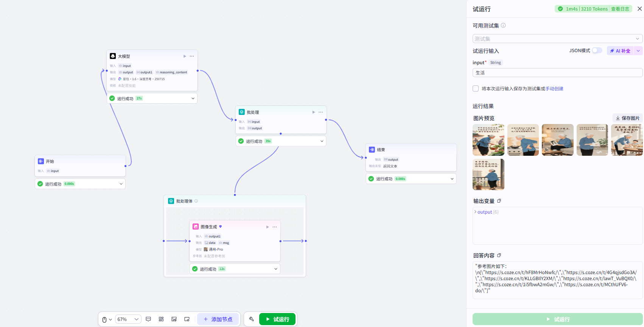Expand the 大模型 运行成功 result panel
This screenshot has width=644, height=327.
point(193,98)
